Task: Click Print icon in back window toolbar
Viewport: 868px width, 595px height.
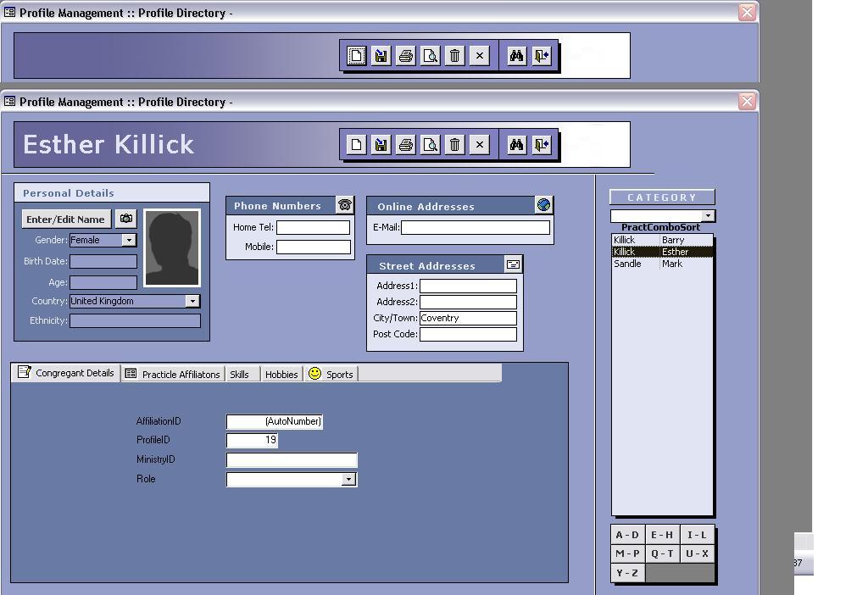Action: 406,56
